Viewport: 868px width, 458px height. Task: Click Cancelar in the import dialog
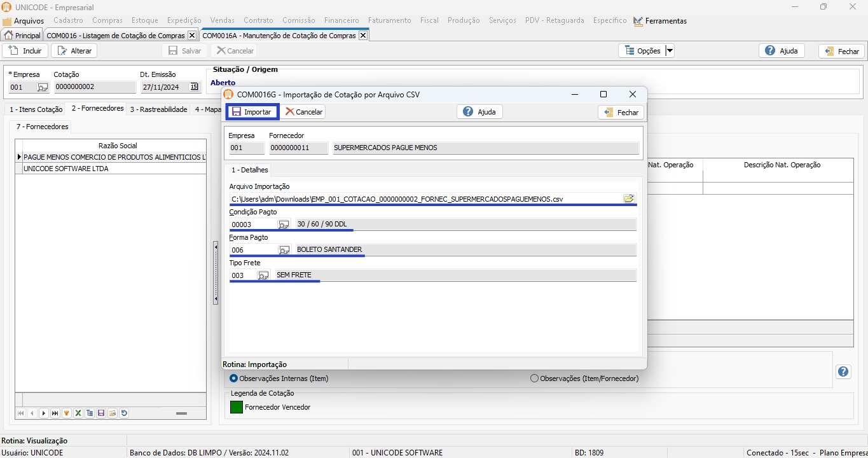304,112
